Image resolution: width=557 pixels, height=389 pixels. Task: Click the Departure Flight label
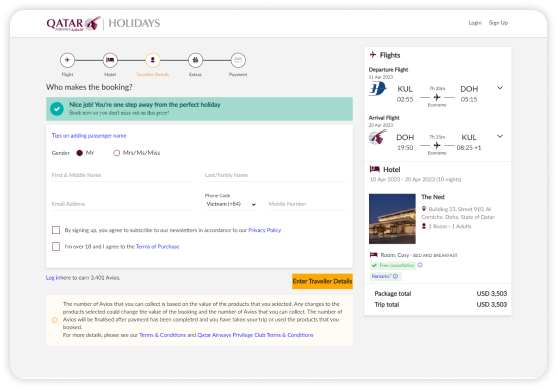[388, 69]
